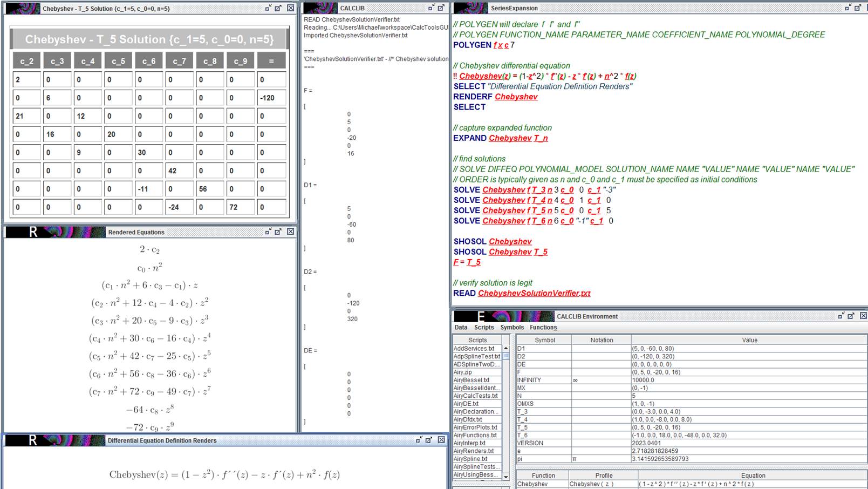Close the CALCLIB Environment window

863,316
